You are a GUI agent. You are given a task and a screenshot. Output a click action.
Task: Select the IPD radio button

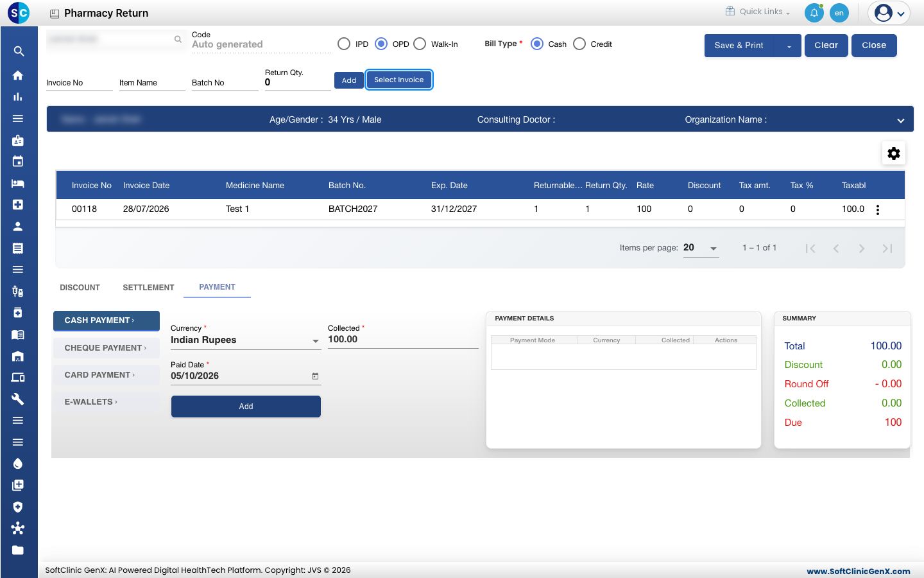pyautogui.click(x=344, y=44)
